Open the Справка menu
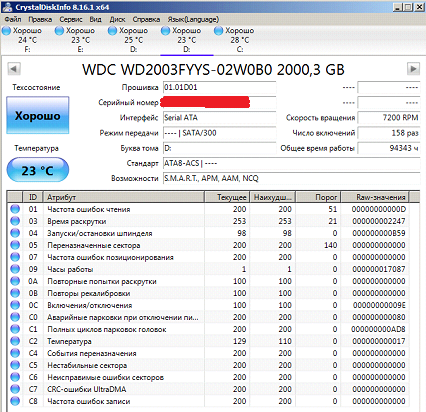This screenshot has width=426, height=412. click(x=146, y=19)
